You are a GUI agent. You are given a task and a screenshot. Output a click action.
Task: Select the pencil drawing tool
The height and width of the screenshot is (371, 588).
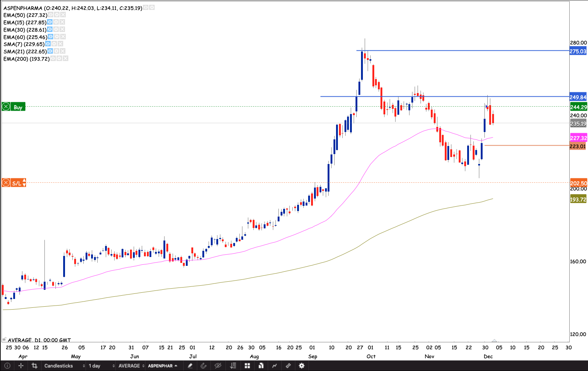pyautogui.click(x=190, y=366)
